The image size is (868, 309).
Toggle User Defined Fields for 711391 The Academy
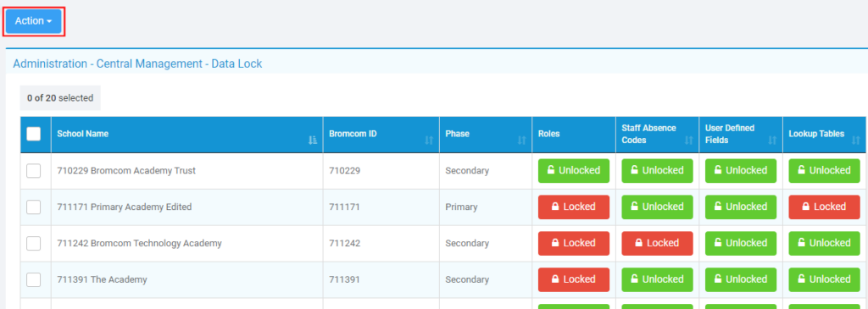pos(741,279)
